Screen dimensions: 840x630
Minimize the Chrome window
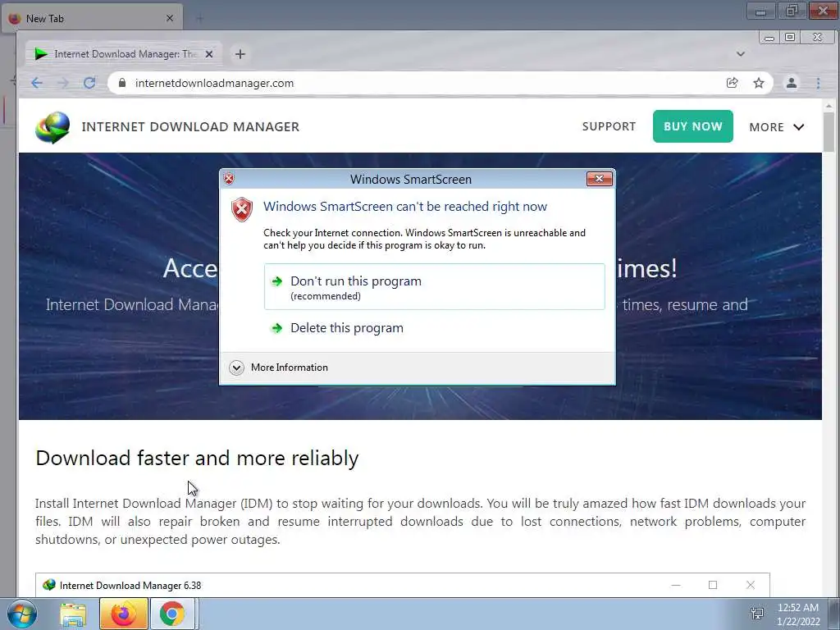coord(769,38)
